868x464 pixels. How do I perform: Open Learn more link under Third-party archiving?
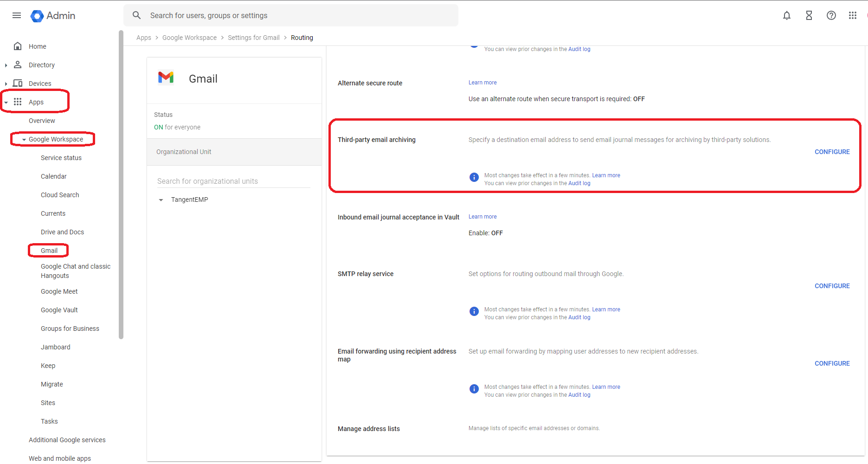click(606, 175)
